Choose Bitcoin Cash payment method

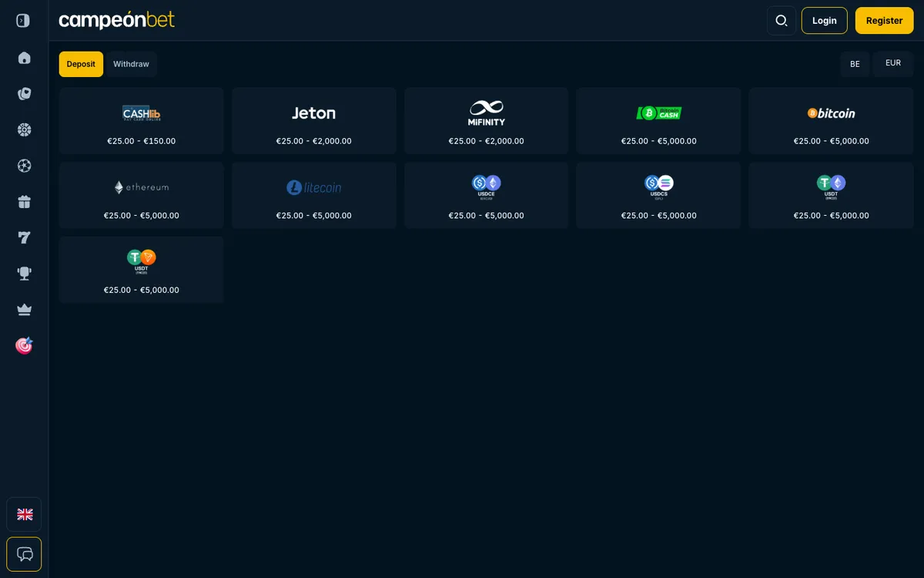tap(659, 121)
